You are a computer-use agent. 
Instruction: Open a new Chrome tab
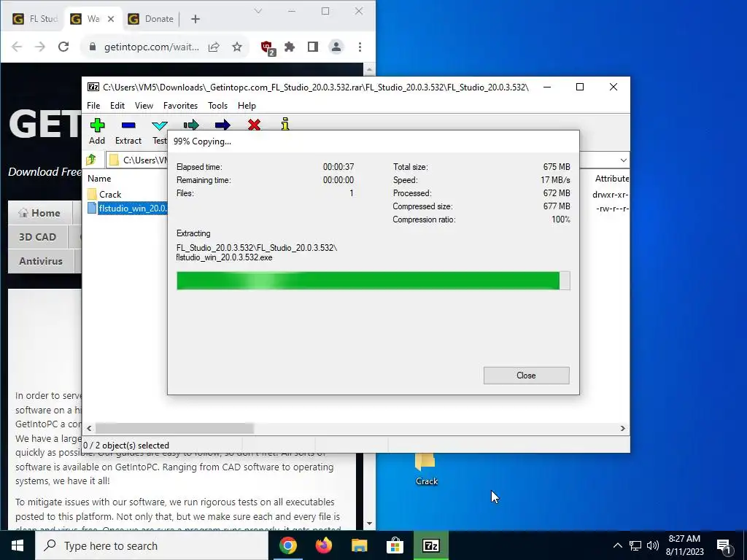196,19
